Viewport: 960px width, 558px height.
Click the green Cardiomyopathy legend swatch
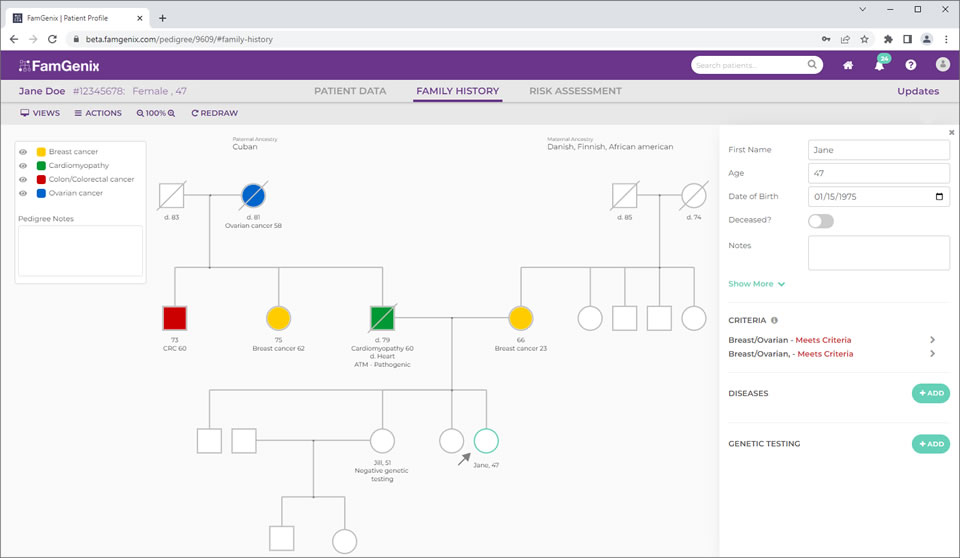[41, 165]
